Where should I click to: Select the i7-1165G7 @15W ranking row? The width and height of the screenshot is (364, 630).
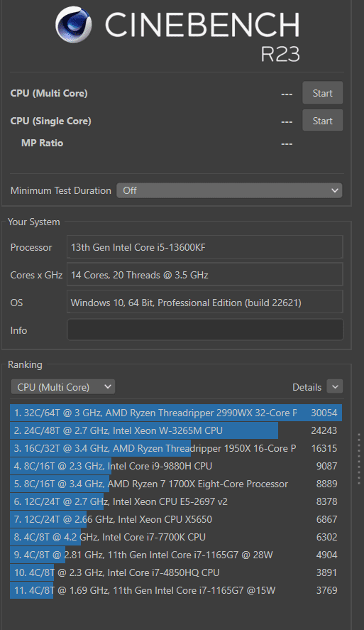176,590
